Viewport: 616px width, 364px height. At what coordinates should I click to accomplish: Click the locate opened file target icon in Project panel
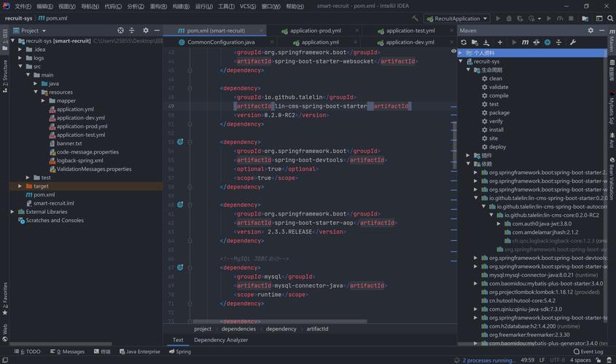coord(121,31)
